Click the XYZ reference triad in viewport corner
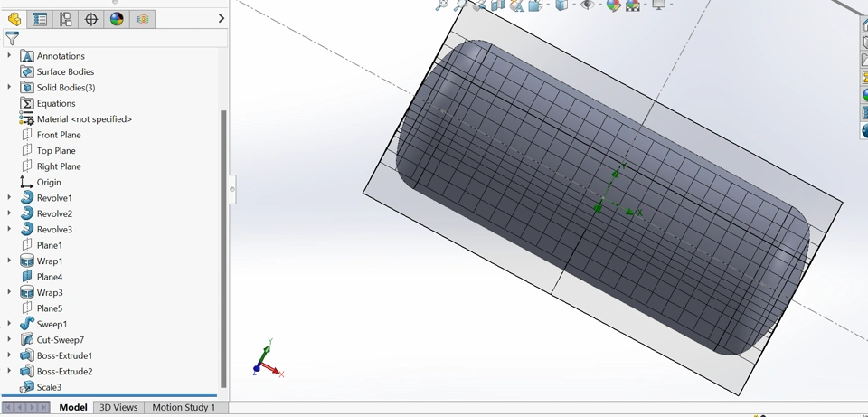Screen dimensions: 868x417 tap(268, 358)
